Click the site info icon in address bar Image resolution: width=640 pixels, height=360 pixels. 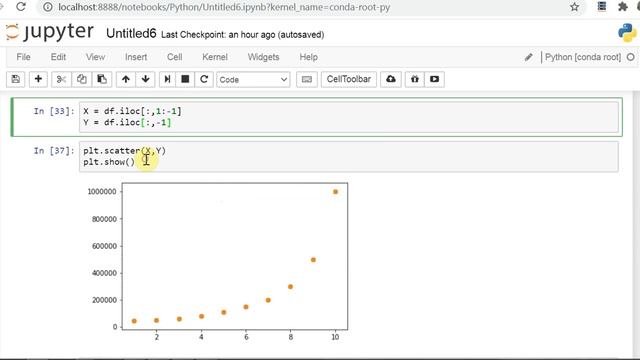(x=48, y=7)
